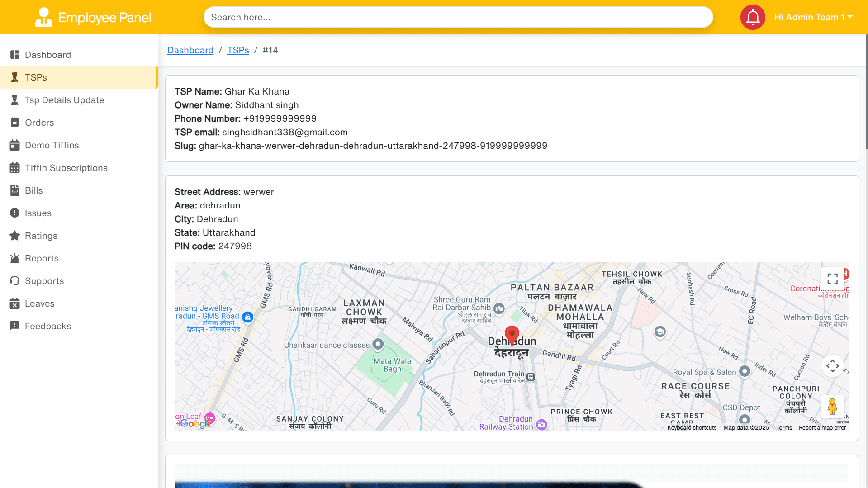Click the Report a map error link

822,428
